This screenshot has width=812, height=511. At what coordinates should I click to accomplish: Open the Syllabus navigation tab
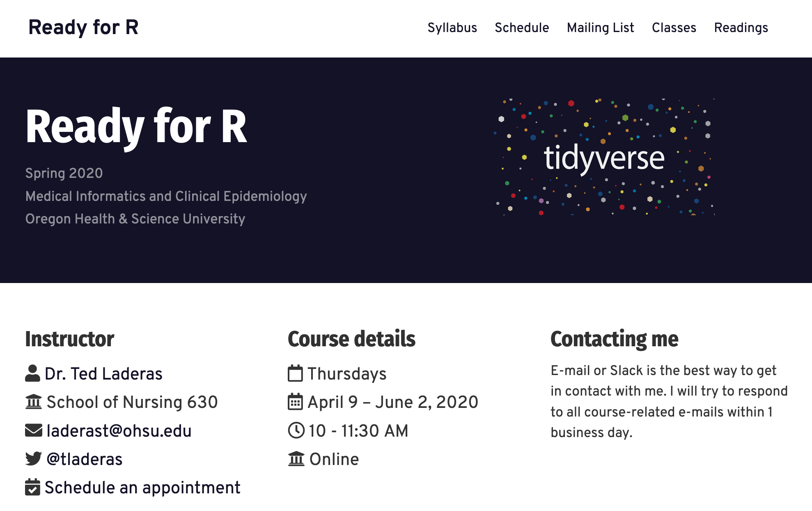[x=452, y=28]
